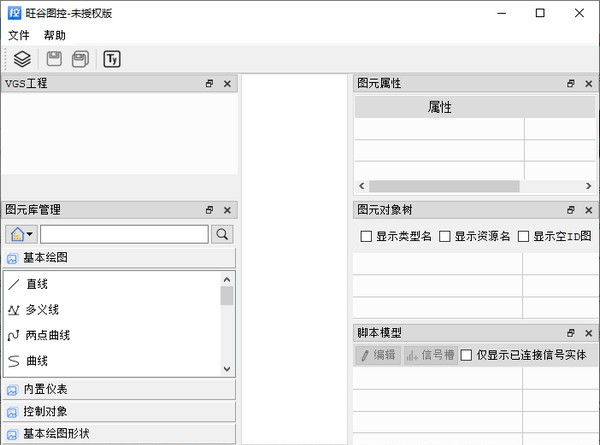Close the 图元库管理 panel
600x445 pixels.
click(x=227, y=210)
